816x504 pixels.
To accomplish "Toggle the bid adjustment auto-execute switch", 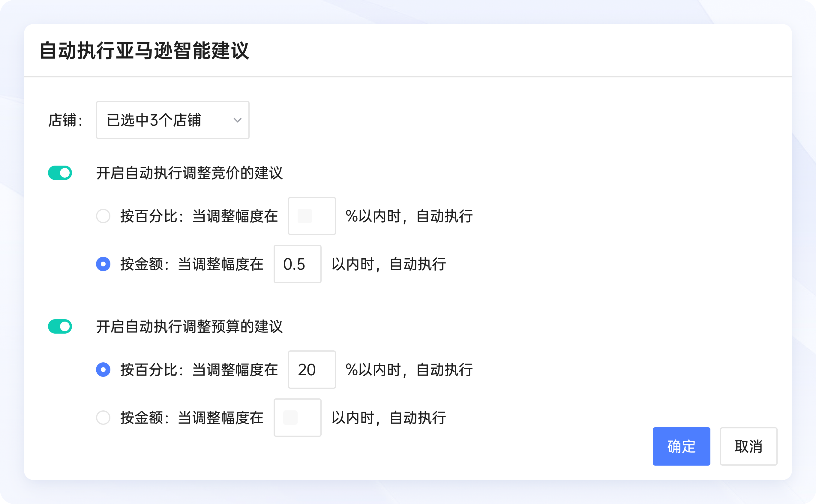I will click(x=60, y=173).
